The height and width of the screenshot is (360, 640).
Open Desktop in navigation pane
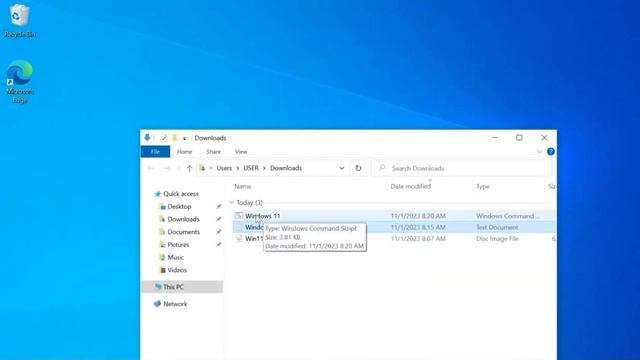(x=179, y=207)
